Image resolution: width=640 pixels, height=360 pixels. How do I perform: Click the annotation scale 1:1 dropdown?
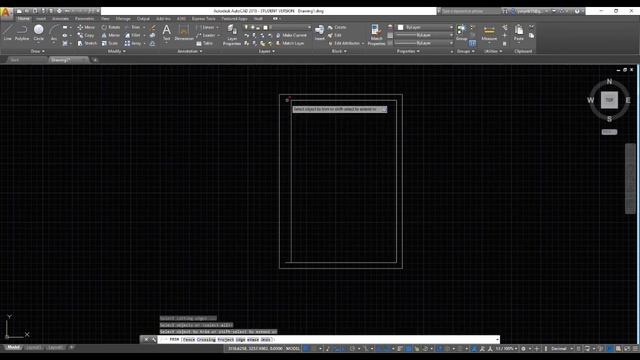pos(506,349)
